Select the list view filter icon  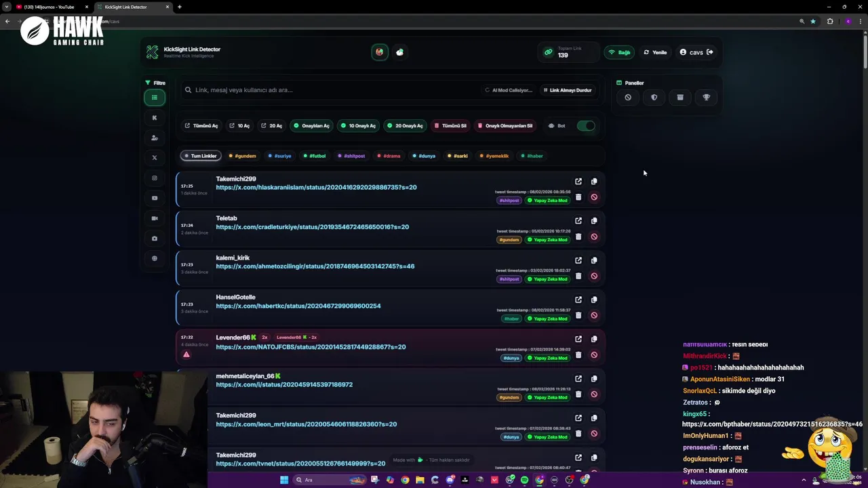click(155, 98)
